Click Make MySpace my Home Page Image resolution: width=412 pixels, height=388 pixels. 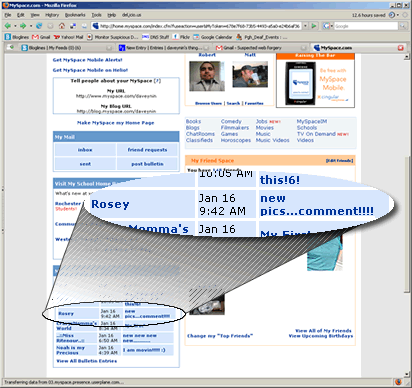click(x=116, y=123)
